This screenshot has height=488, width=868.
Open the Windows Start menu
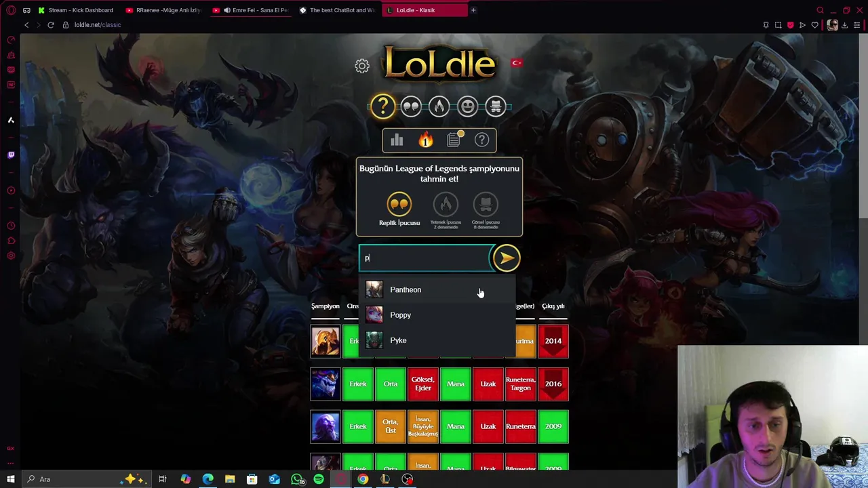[x=11, y=479]
